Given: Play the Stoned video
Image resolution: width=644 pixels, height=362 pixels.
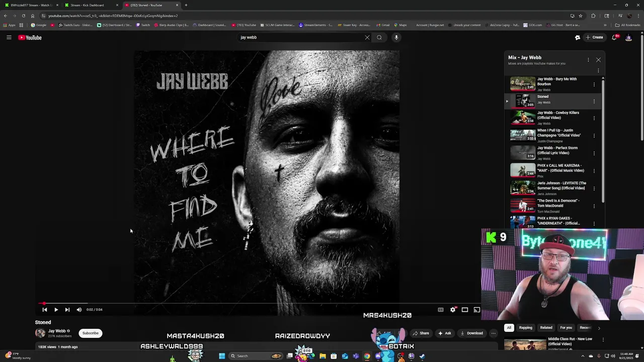Looking at the screenshot, I should click(56, 310).
